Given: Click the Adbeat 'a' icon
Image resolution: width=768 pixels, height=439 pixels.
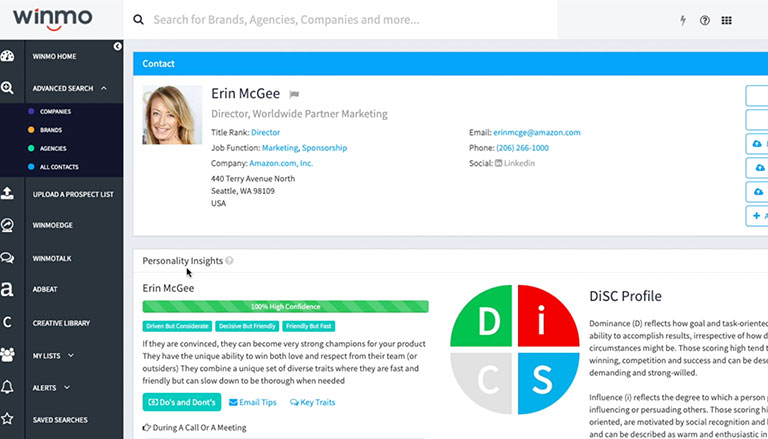Looking at the screenshot, I should (7, 289).
